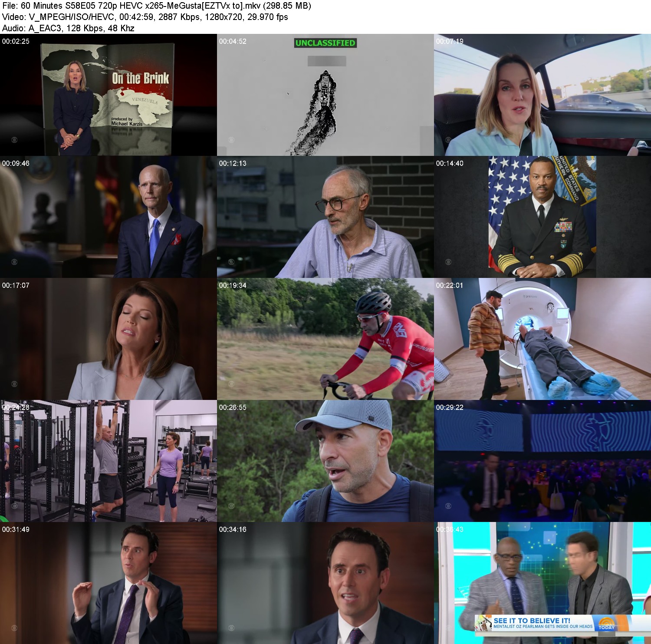This screenshot has width=651, height=644.
Task: Click 'MENTALIST OZ PEARLMAN GETS INSIDE OUR HEADS' caption
Action: pos(542,627)
